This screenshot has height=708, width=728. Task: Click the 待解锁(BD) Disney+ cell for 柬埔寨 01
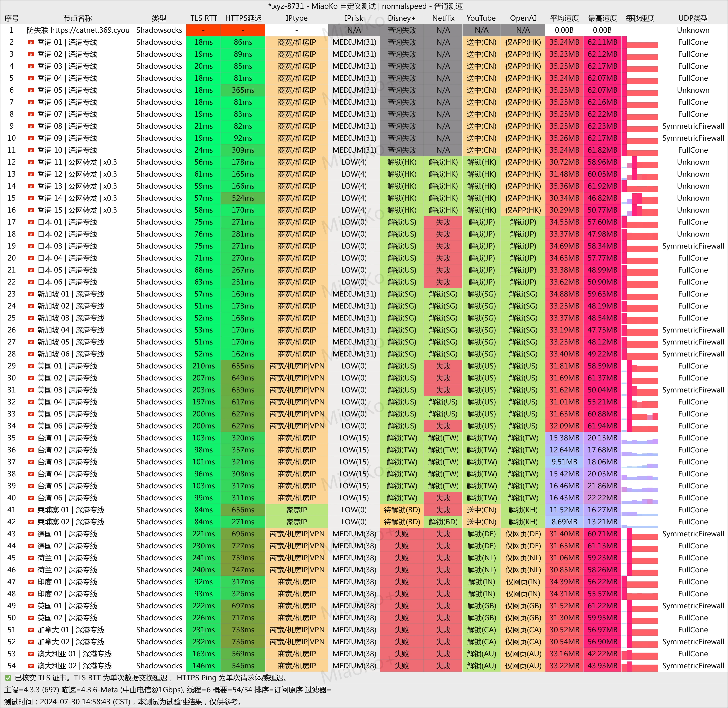pyautogui.click(x=402, y=510)
